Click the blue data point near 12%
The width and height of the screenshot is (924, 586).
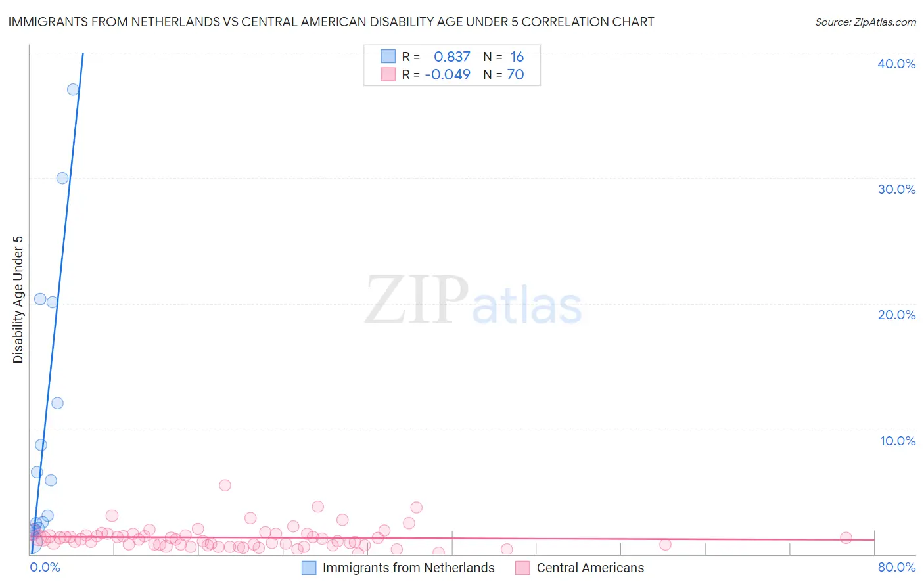57,403
